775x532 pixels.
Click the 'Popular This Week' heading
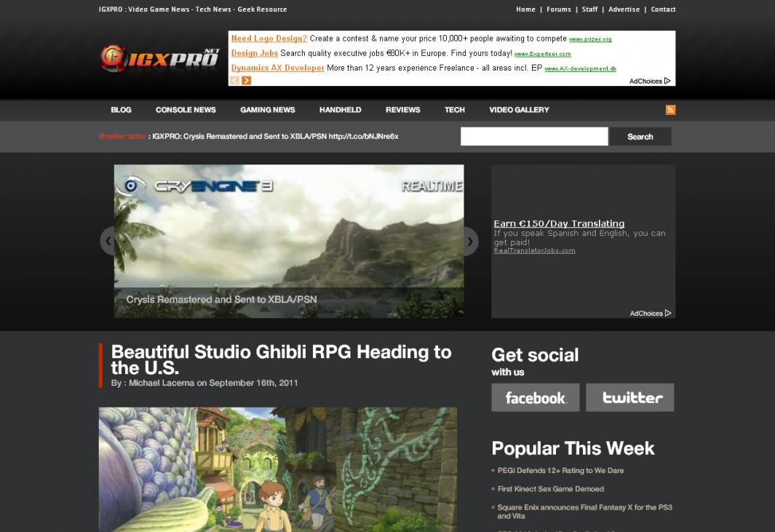click(x=573, y=448)
